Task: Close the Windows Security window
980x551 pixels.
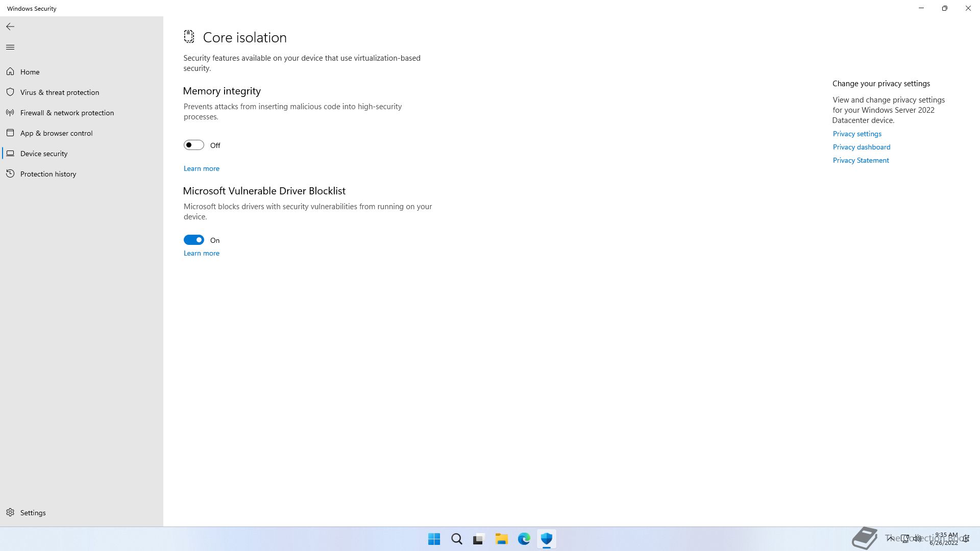Action: tap(968, 8)
